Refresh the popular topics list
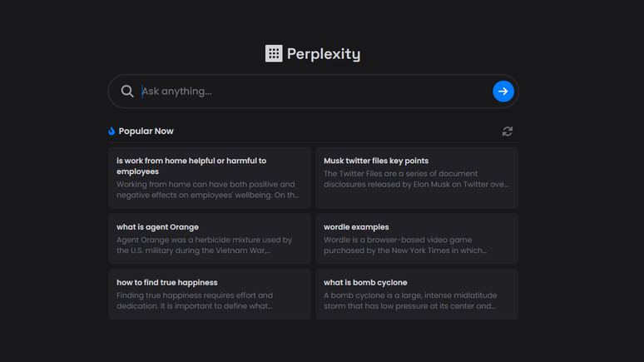Viewport: 644px width, 362px height. 508,131
